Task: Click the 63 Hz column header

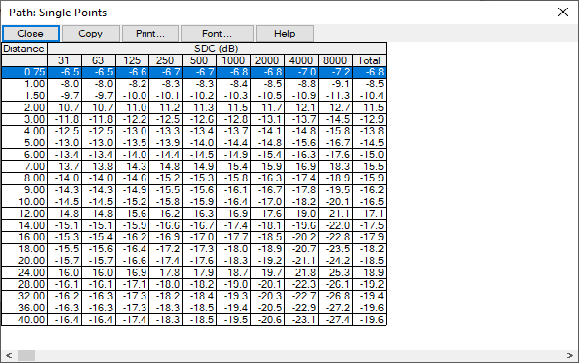Action: coord(98,61)
